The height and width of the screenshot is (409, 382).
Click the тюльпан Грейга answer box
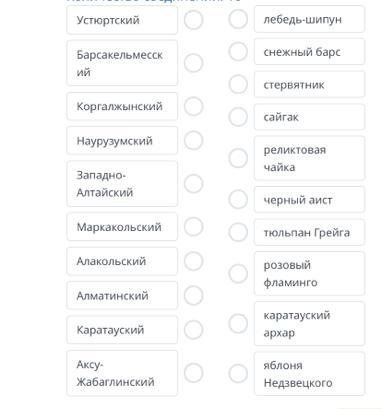pos(309,232)
